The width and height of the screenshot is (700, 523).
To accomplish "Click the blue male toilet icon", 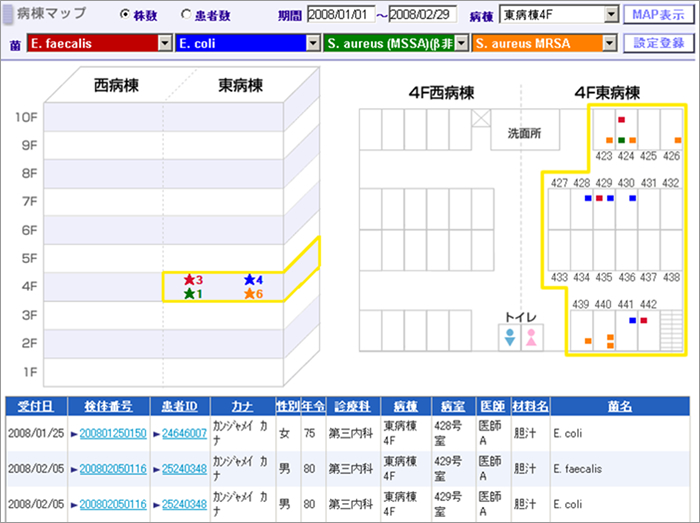I will [510, 338].
